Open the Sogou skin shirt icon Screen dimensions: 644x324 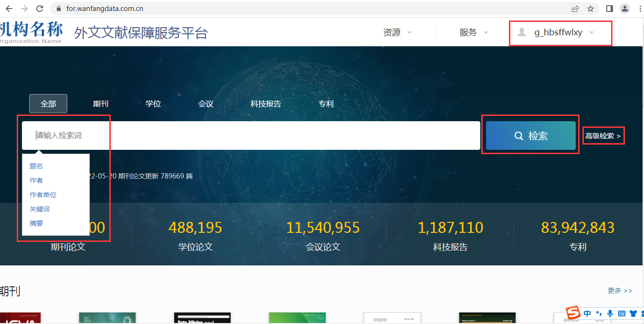click(633, 314)
